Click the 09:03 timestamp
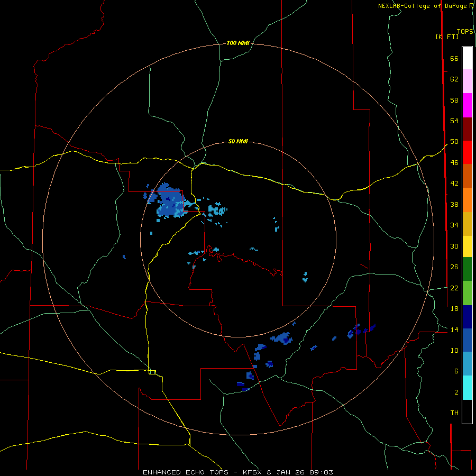The width and height of the screenshot is (476, 476). (321, 472)
